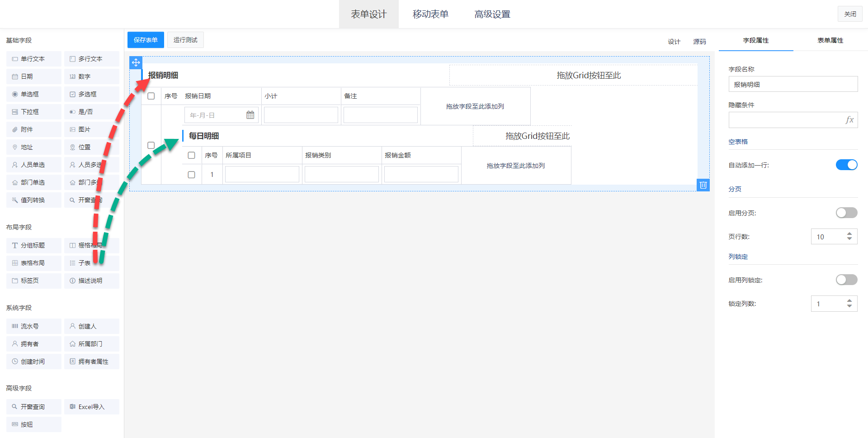Choose the 单选框 radio field icon

pos(15,94)
